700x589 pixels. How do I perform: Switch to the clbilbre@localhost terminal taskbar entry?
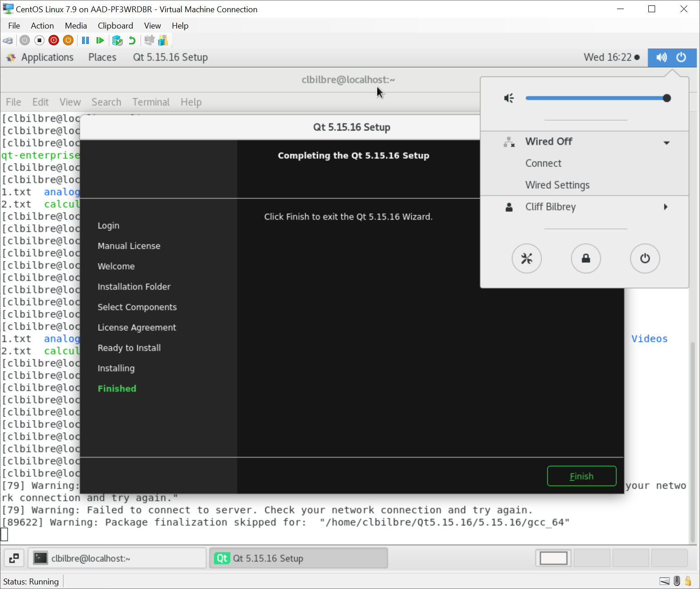coord(117,558)
